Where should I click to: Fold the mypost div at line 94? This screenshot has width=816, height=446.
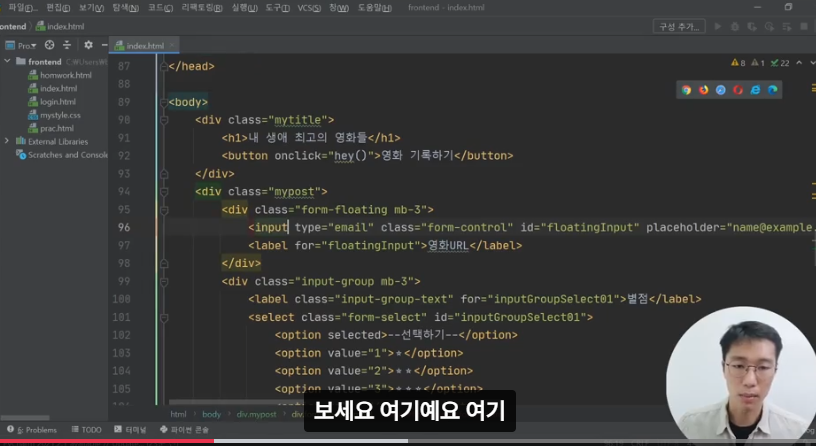pos(164,192)
